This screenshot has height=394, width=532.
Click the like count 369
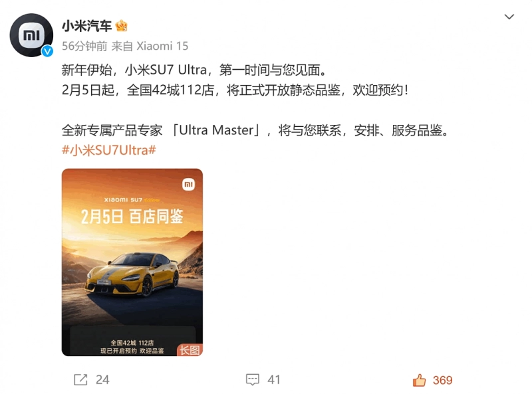point(442,380)
